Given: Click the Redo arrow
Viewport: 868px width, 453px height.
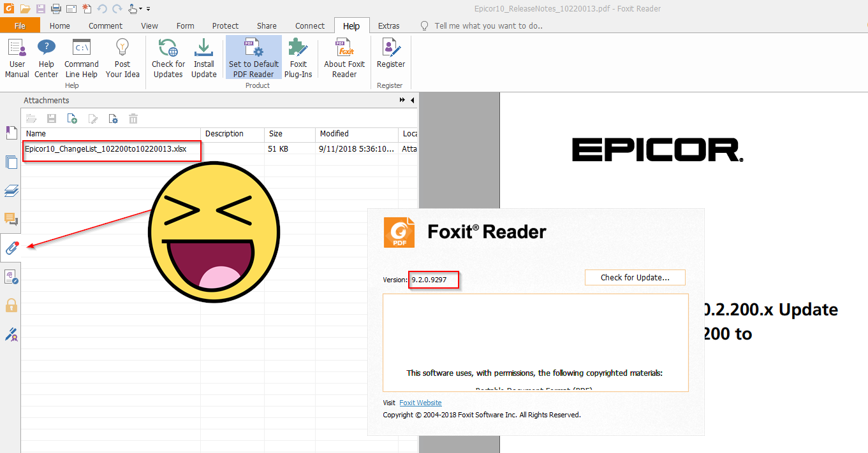Looking at the screenshot, I should tap(117, 9).
